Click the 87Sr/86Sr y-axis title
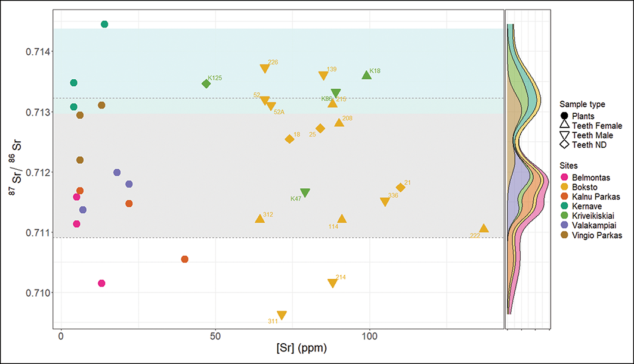The height and width of the screenshot is (364, 634). click(15, 168)
